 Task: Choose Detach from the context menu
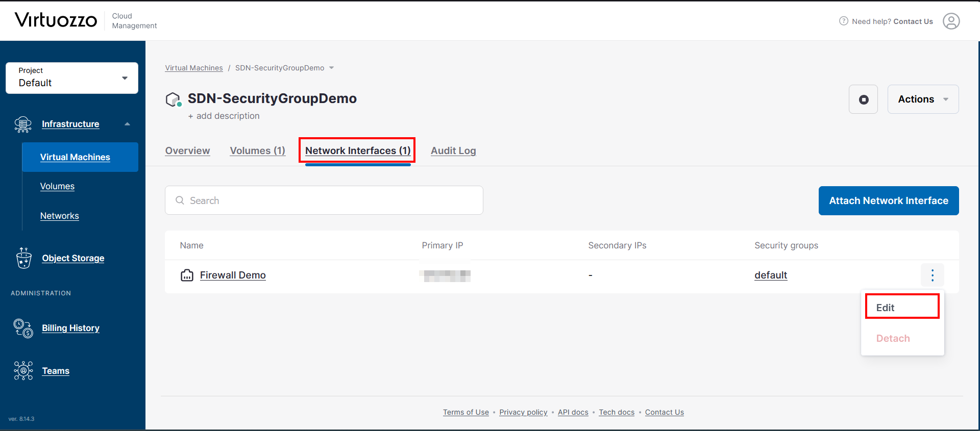click(x=893, y=338)
